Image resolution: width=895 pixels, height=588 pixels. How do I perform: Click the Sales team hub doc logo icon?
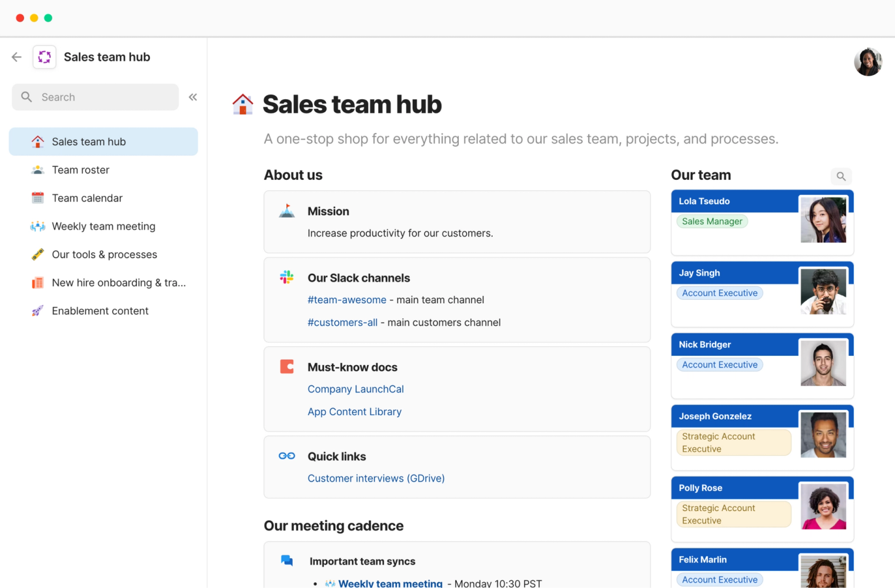(44, 57)
